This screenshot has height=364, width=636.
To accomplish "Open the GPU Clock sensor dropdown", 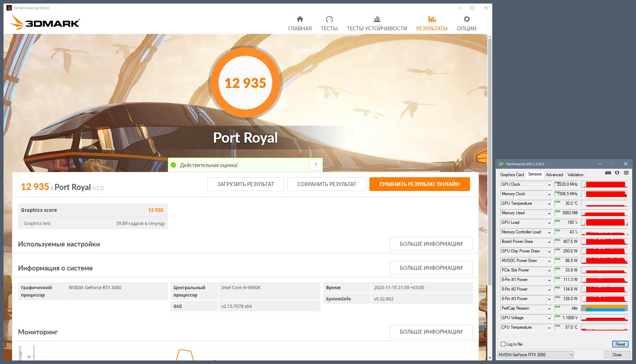I will (x=549, y=185).
